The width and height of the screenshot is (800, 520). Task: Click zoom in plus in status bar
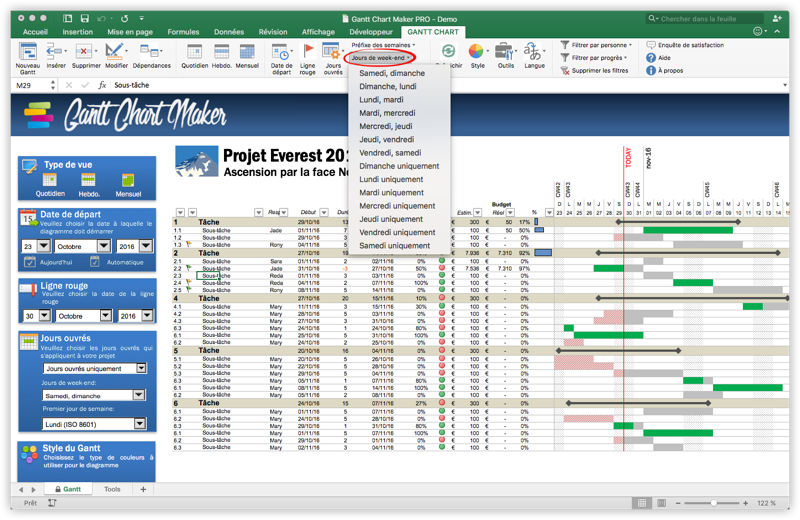[745, 503]
